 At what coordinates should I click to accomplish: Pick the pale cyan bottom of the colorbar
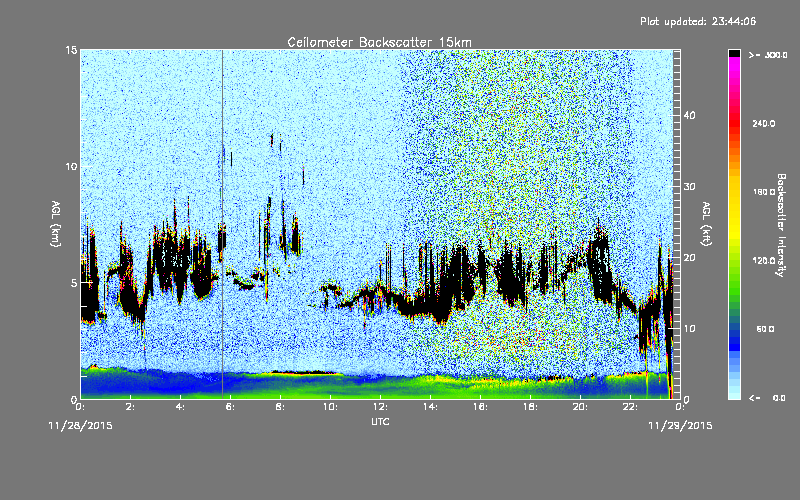coord(734,394)
